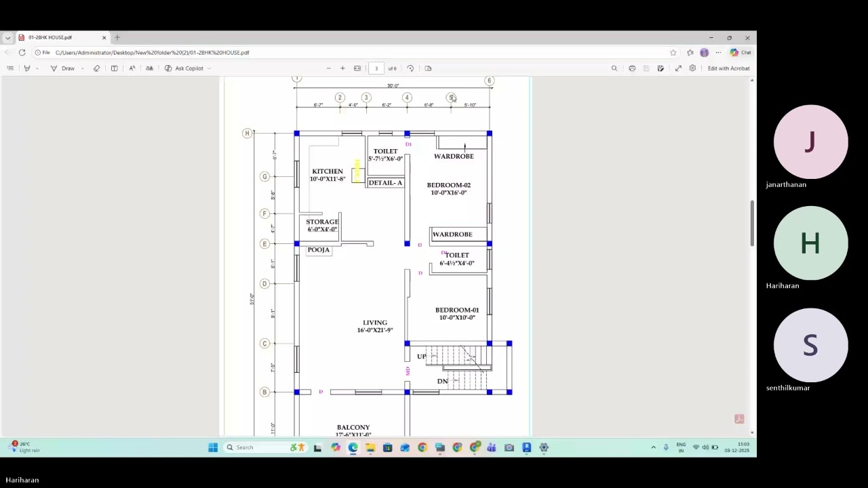Open Microsoft Edge from the taskbar
The image size is (868, 488).
(353, 447)
